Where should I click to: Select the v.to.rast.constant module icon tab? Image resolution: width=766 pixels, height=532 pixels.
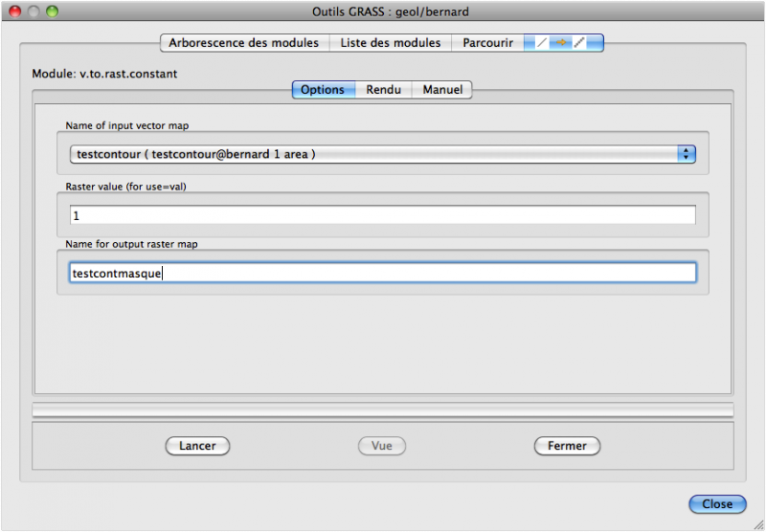(x=563, y=43)
